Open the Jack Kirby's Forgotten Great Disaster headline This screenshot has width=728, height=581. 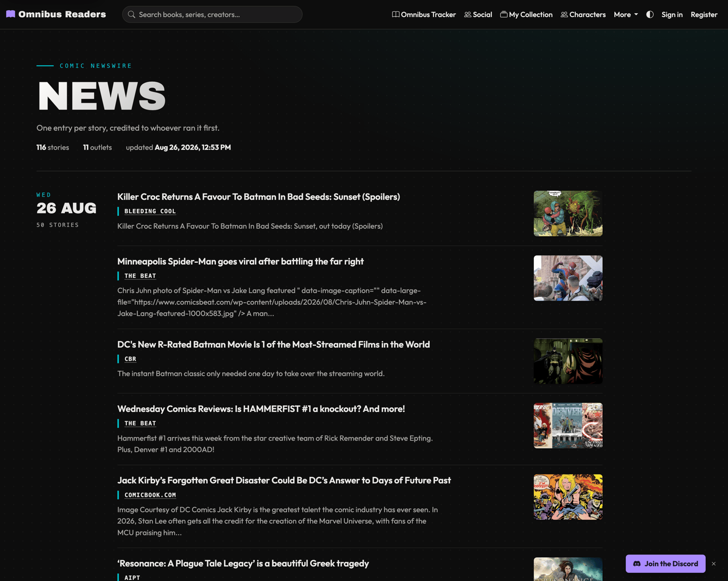284,480
